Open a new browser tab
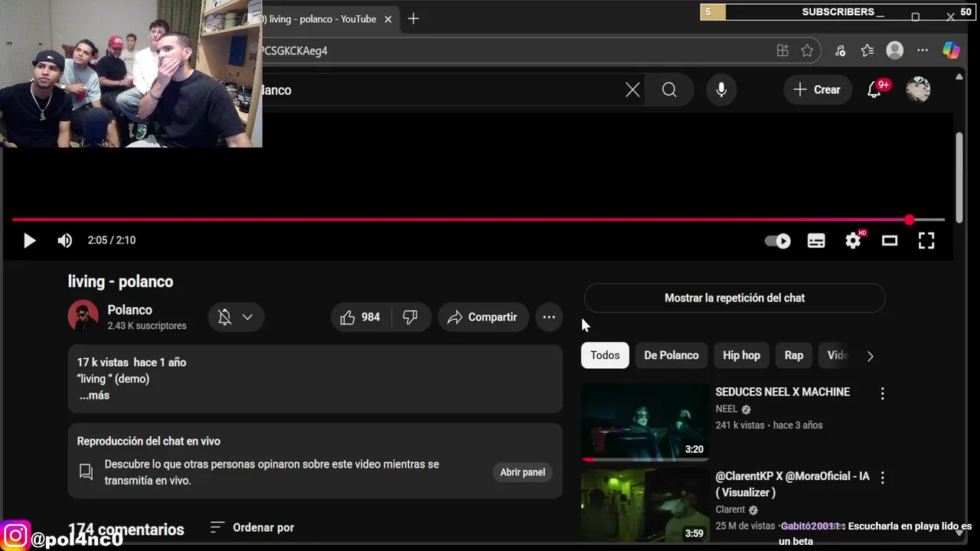 click(x=413, y=19)
